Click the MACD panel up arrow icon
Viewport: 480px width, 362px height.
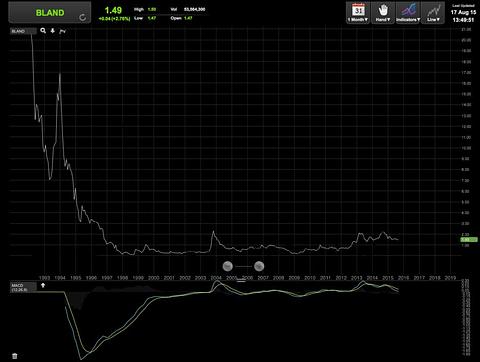tap(43, 285)
